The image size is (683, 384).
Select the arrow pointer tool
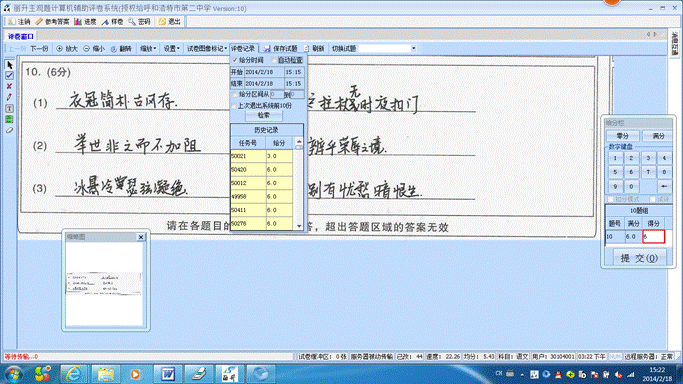click(9, 65)
